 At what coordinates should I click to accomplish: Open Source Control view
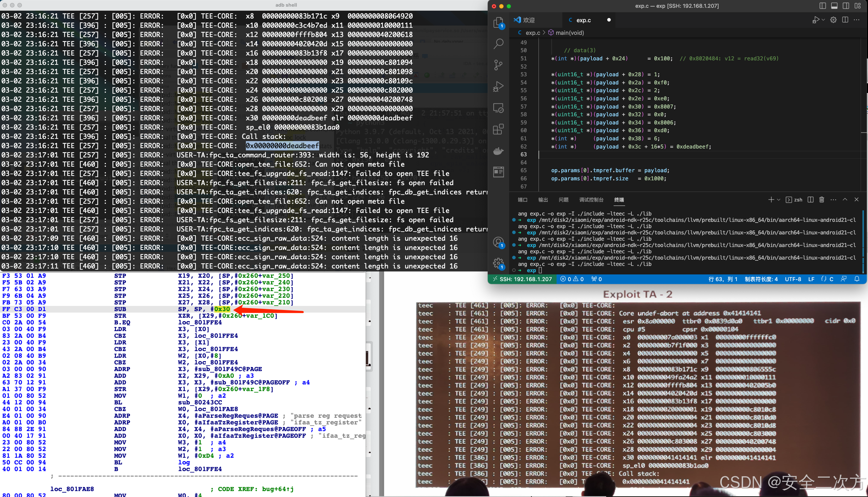(x=498, y=65)
